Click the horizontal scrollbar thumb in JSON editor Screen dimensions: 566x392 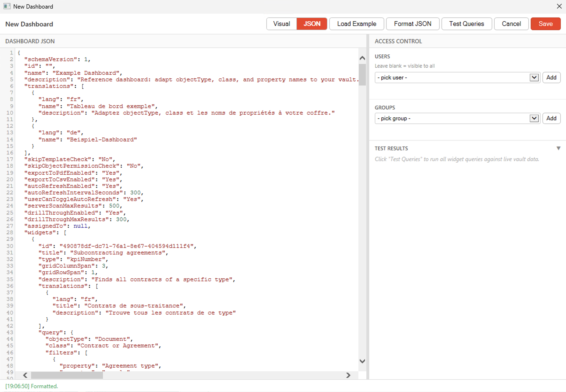click(x=67, y=375)
